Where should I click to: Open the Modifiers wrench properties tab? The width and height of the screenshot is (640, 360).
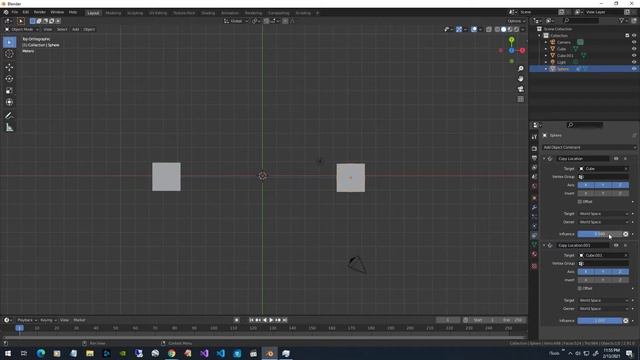534,207
